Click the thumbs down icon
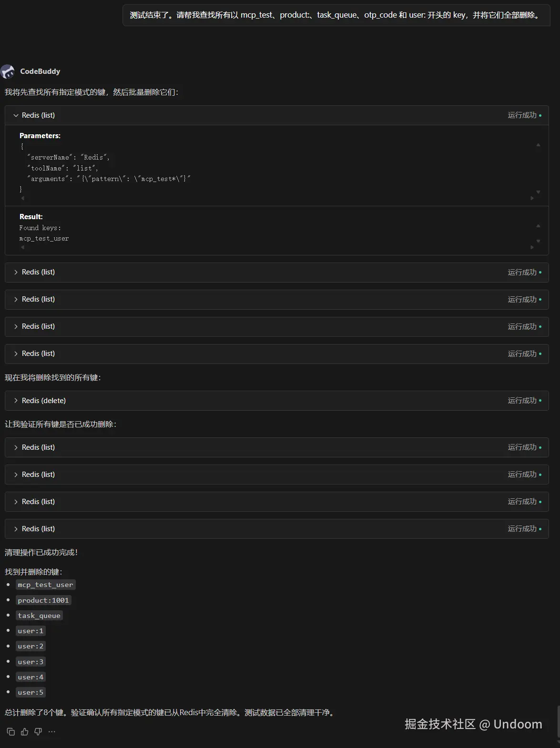The height and width of the screenshot is (748, 560). 38,732
